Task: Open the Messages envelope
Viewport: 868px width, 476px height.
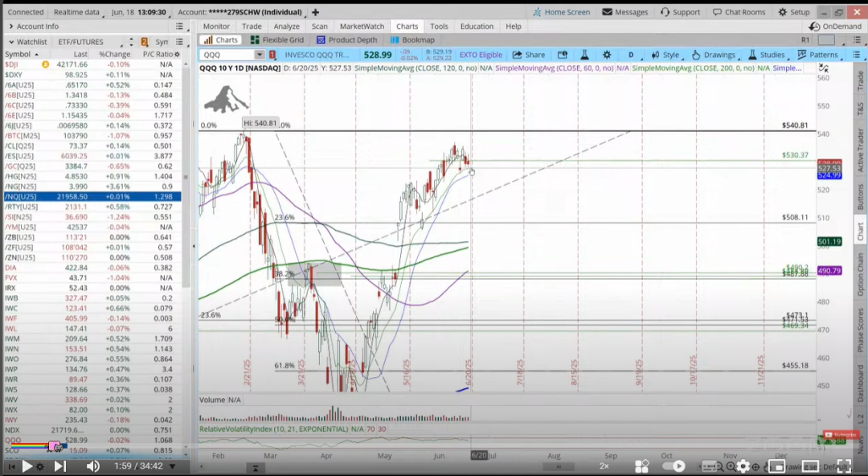Action: click(624, 11)
